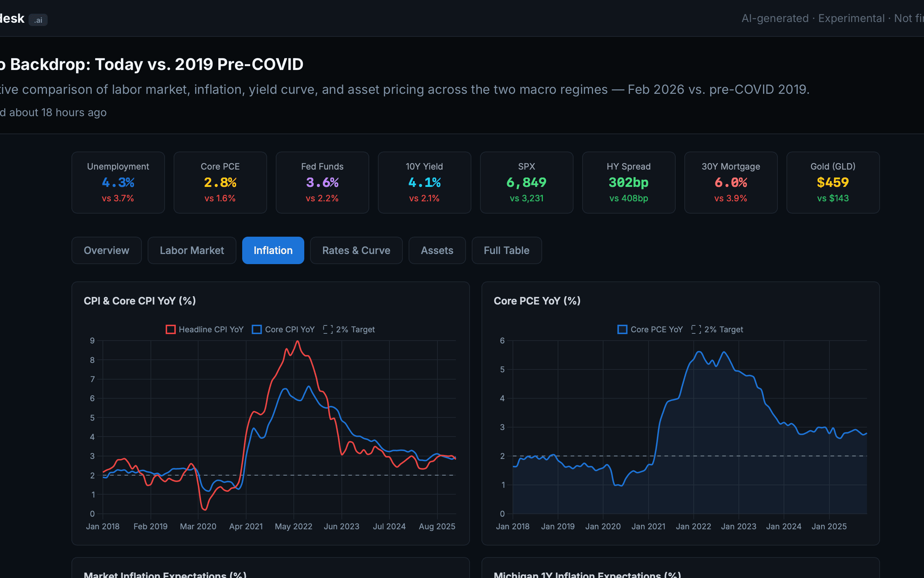Screen dimensions: 924x578
Task: Switch to Rates & Curve tab
Action: (x=356, y=250)
